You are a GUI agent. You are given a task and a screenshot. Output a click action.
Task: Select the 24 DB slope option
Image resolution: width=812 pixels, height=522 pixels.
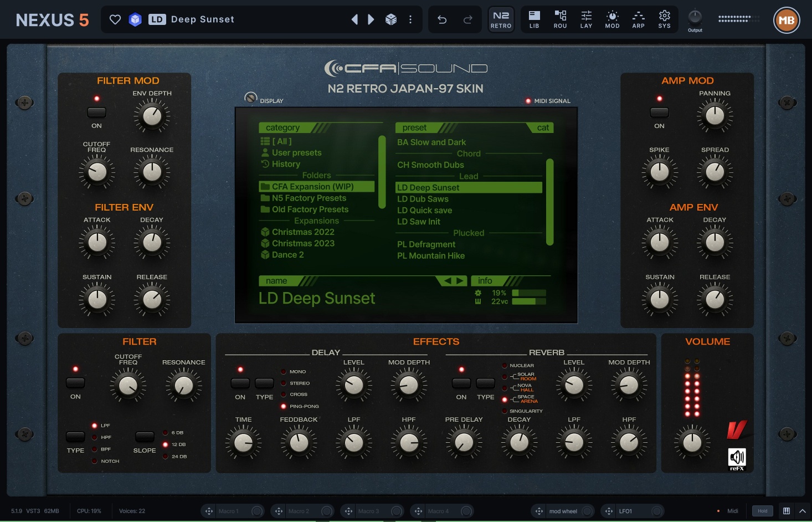click(174, 457)
